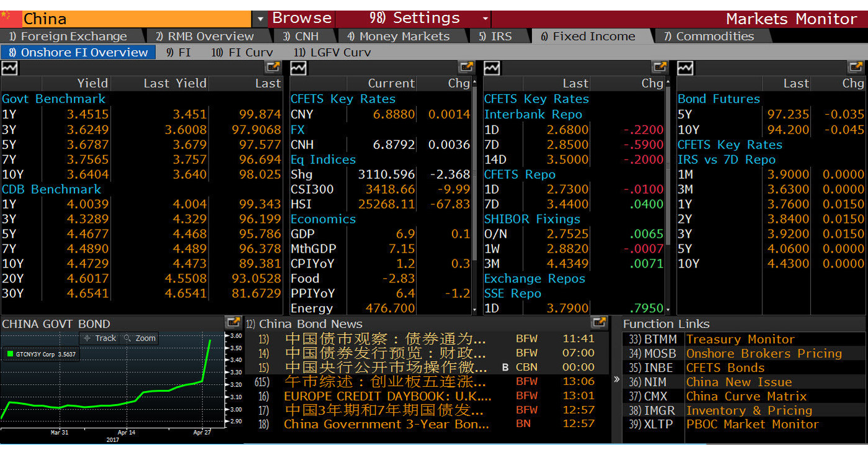Open the Settings dropdown arrow
This screenshot has height=455, width=868.
tap(484, 19)
